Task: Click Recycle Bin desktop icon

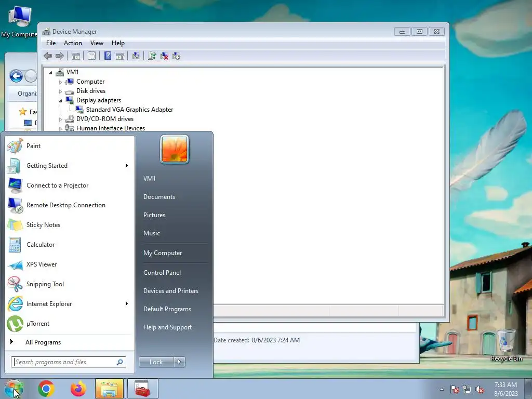Action: [x=506, y=345]
